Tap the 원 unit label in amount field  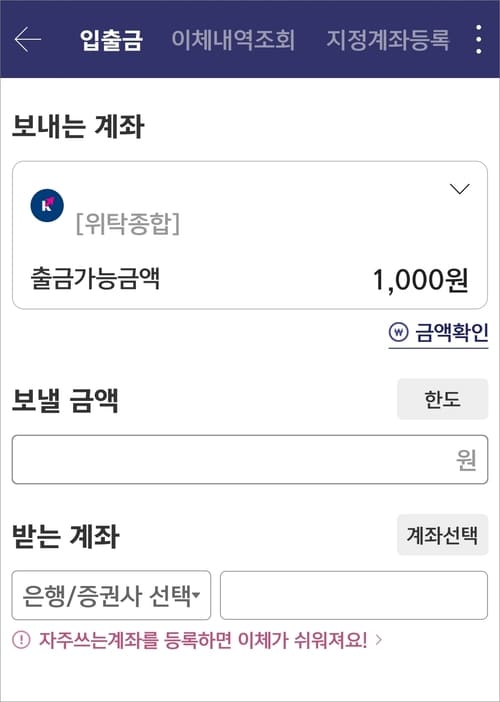(466, 460)
